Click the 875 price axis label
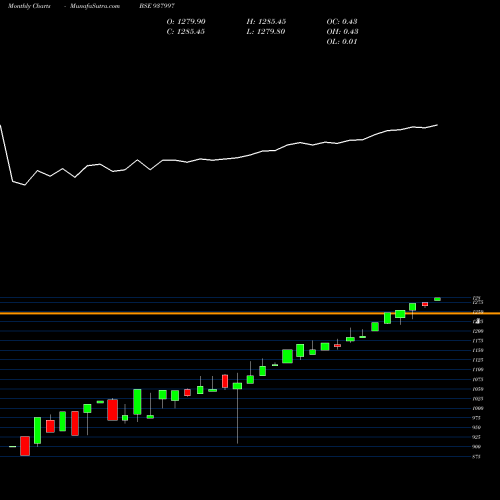 [x=477, y=457]
